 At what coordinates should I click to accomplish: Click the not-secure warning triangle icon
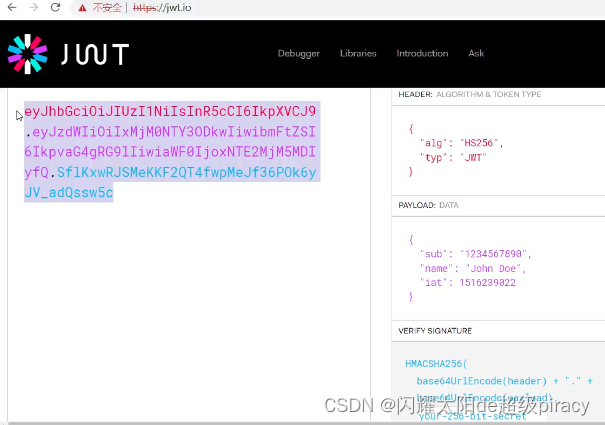[x=82, y=8]
